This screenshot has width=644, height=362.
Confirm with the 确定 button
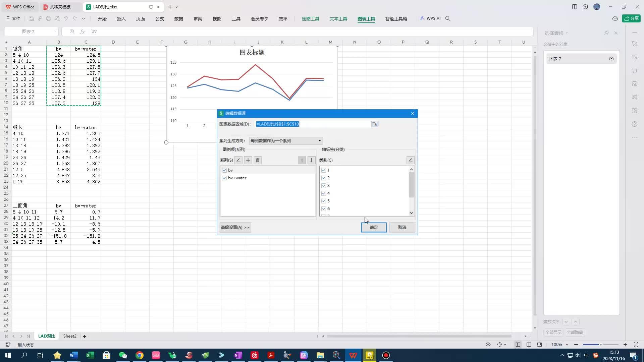374,228
